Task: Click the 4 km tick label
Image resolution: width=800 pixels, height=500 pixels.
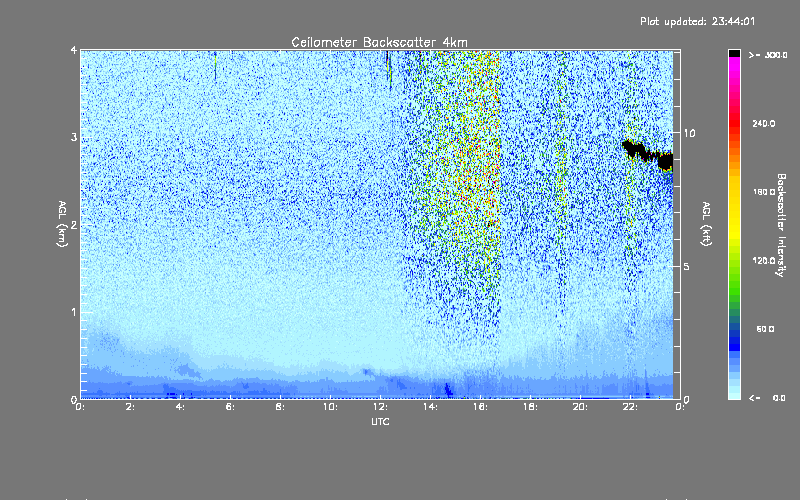Action: coord(74,51)
